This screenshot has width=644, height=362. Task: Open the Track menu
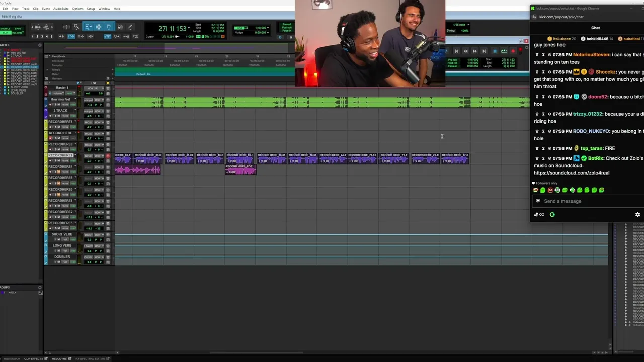26,9
